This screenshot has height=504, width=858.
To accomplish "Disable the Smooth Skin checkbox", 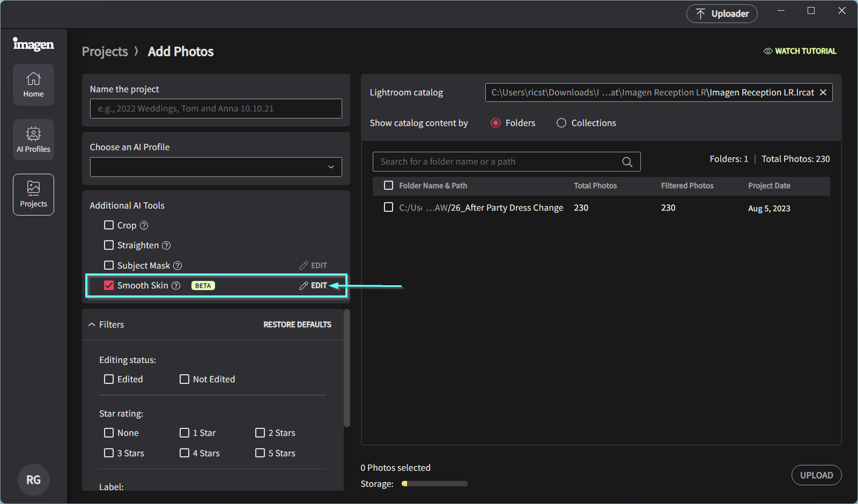I will (109, 285).
